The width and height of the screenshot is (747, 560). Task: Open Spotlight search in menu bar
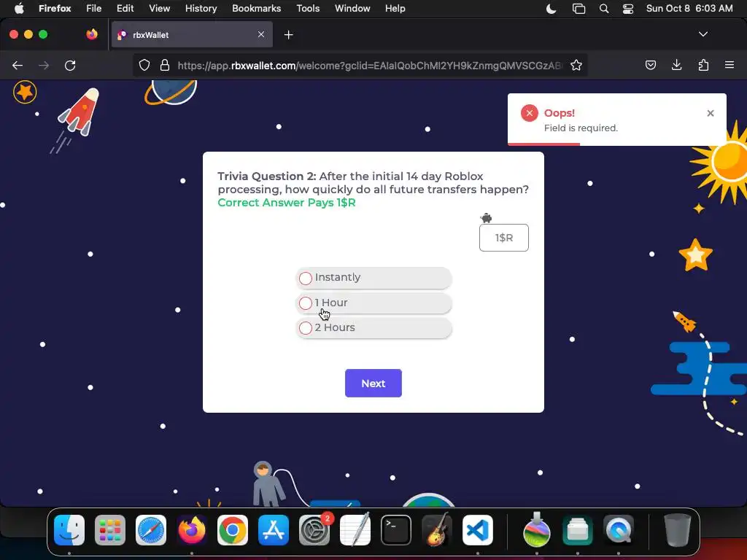[x=603, y=9]
